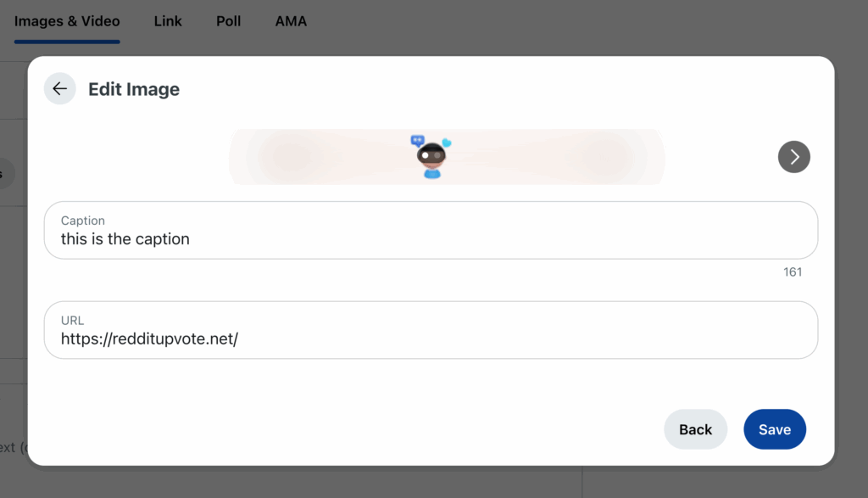The width and height of the screenshot is (868, 498).
Task: Click the 161 character counter
Action: click(x=793, y=272)
